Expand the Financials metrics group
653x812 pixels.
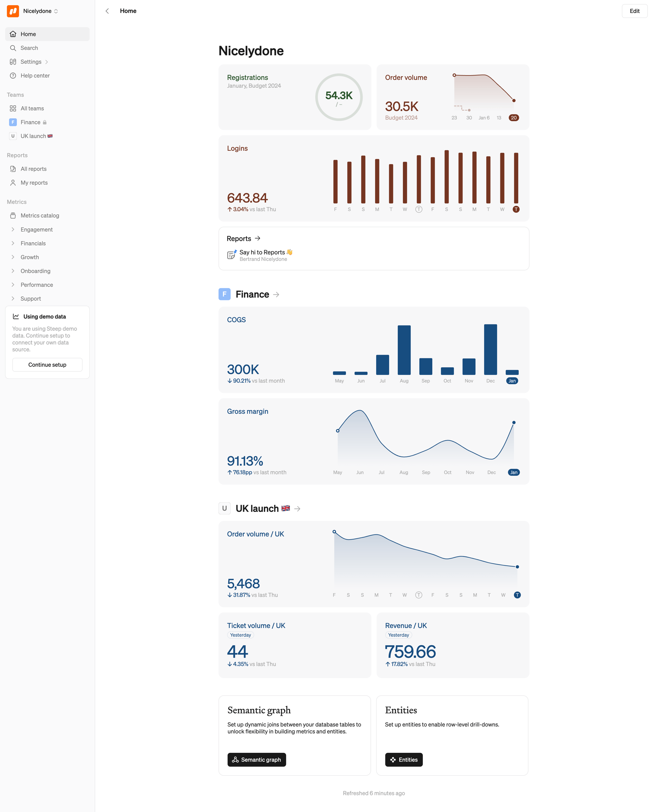[x=13, y=243]
